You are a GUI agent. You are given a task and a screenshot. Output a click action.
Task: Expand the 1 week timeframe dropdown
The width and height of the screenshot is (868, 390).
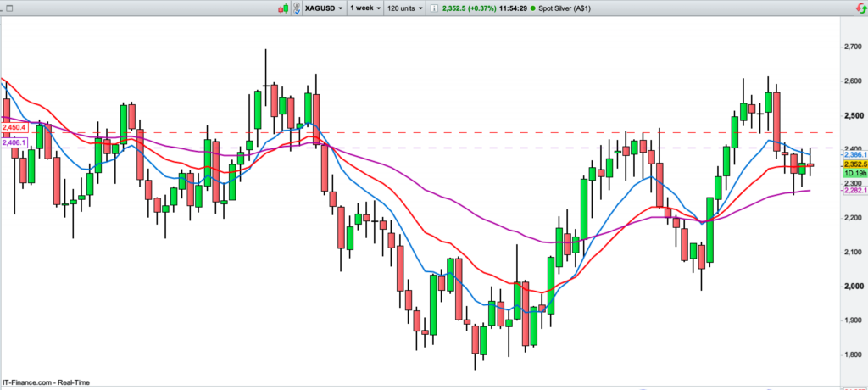[x=364, y=8]
